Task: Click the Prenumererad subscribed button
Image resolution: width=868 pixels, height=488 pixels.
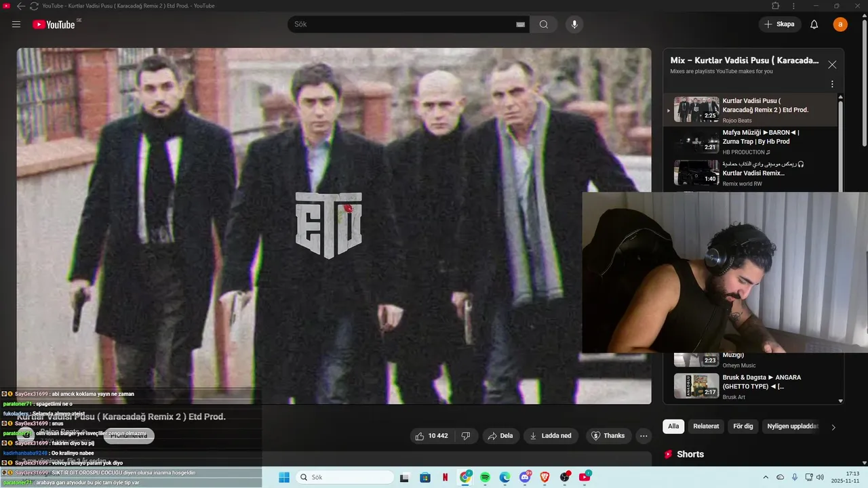Action: (129, 436)
